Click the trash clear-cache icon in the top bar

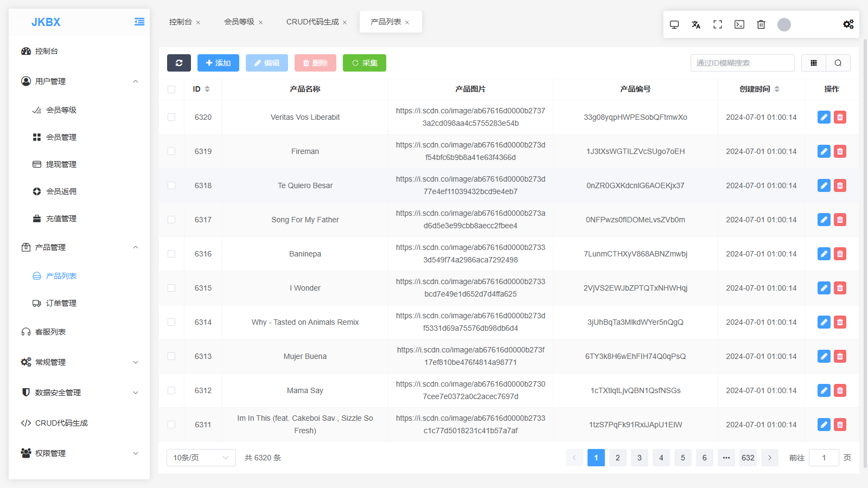tap(761, 24)
